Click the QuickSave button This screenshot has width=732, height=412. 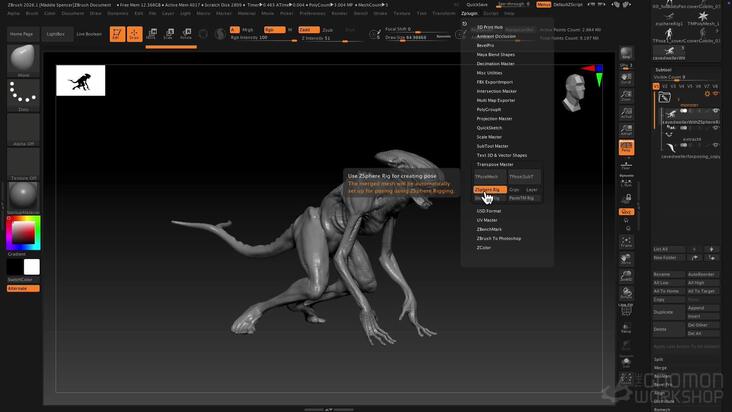click(477, 4)
